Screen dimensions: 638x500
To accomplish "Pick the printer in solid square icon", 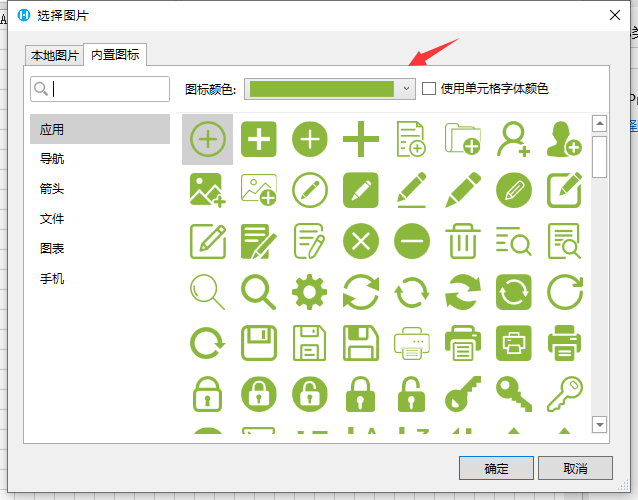I will click(x=513, y=343).
